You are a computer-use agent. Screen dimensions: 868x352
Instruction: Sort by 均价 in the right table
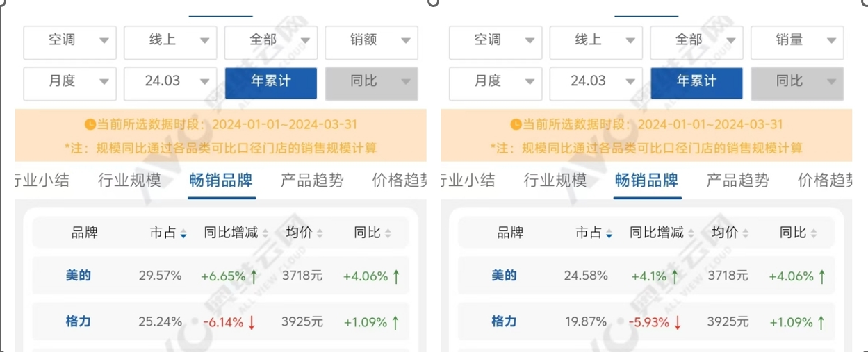coord(730,233)
